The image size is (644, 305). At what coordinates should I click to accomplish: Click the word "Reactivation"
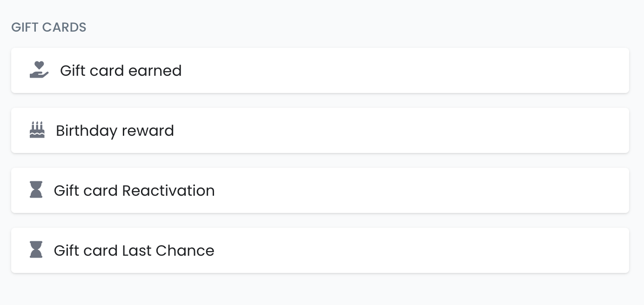[168, 191]
